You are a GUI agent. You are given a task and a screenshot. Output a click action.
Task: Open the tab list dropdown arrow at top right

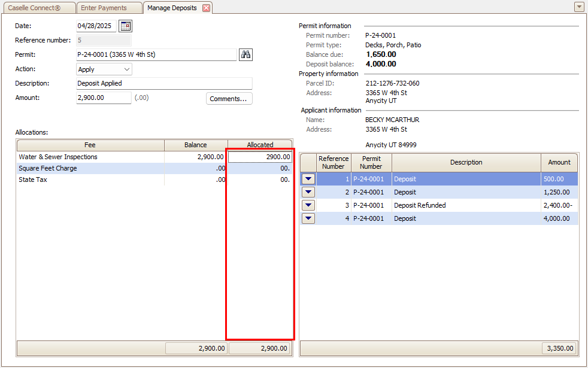(x=579, y=7)
